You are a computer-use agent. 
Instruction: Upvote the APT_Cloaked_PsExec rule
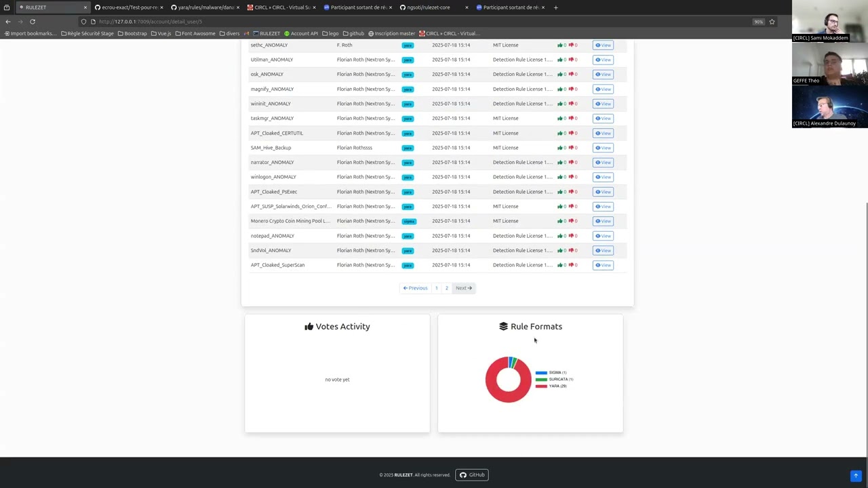point(560,192)
